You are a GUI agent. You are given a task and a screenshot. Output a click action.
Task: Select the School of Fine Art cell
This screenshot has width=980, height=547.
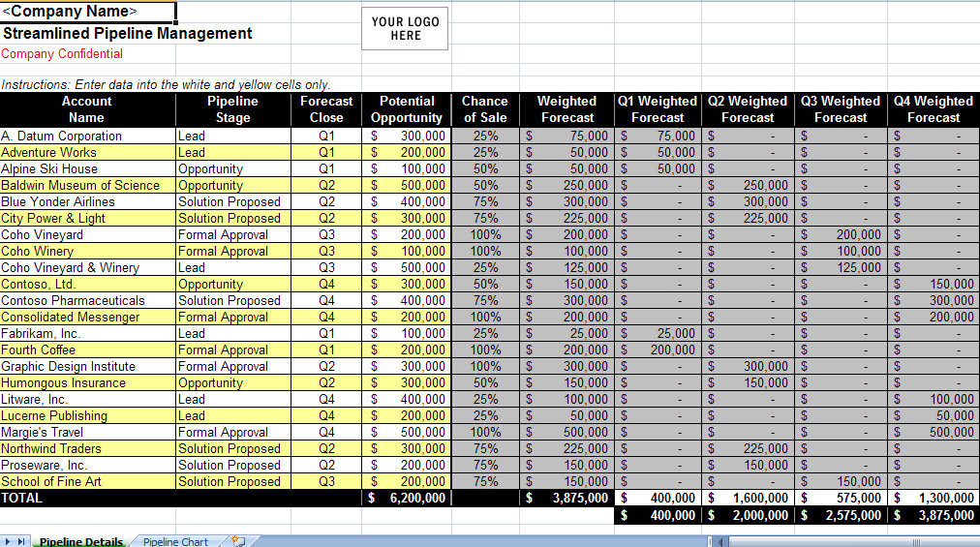[x=87, y=481]
